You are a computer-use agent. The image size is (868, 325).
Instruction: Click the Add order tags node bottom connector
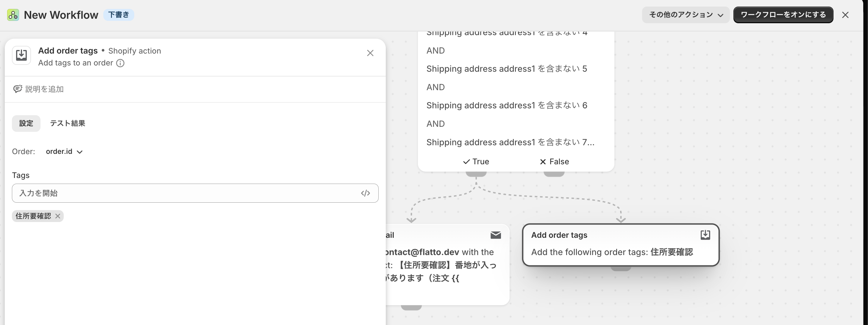621,268
